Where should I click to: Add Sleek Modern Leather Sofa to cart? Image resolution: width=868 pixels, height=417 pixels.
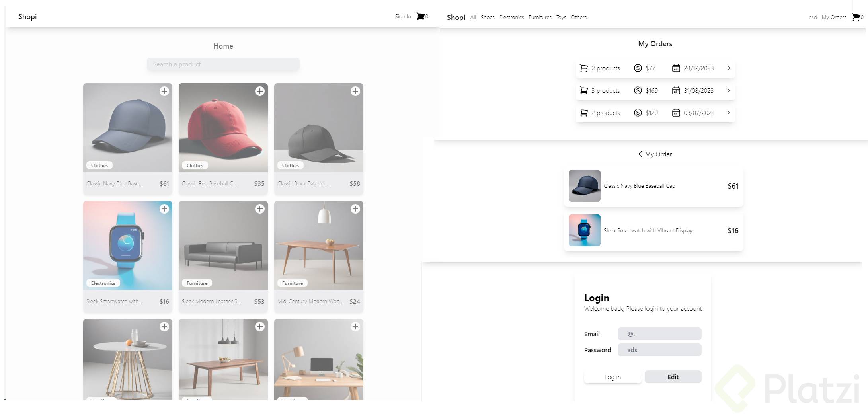tap(260, 209)
